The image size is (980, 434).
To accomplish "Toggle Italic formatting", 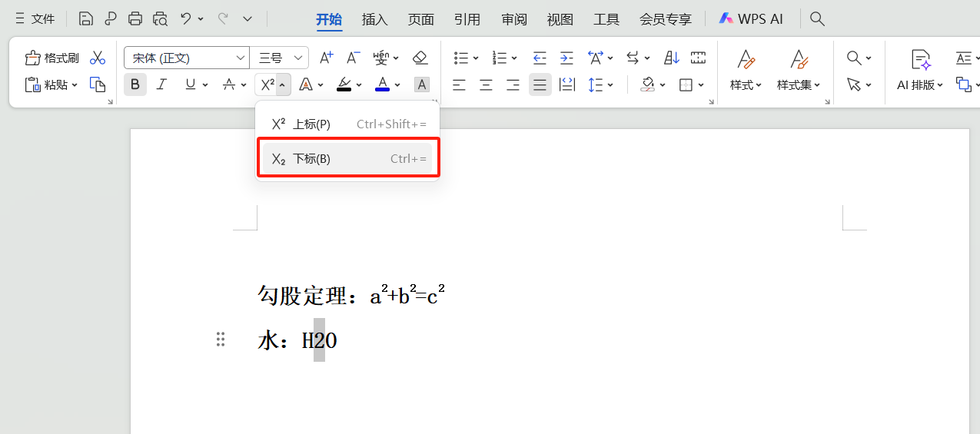I will 161,84.
